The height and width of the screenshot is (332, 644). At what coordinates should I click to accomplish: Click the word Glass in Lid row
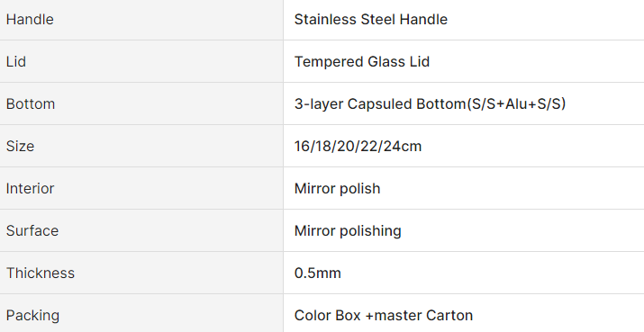pyautogui.click(x=386, y=61)
